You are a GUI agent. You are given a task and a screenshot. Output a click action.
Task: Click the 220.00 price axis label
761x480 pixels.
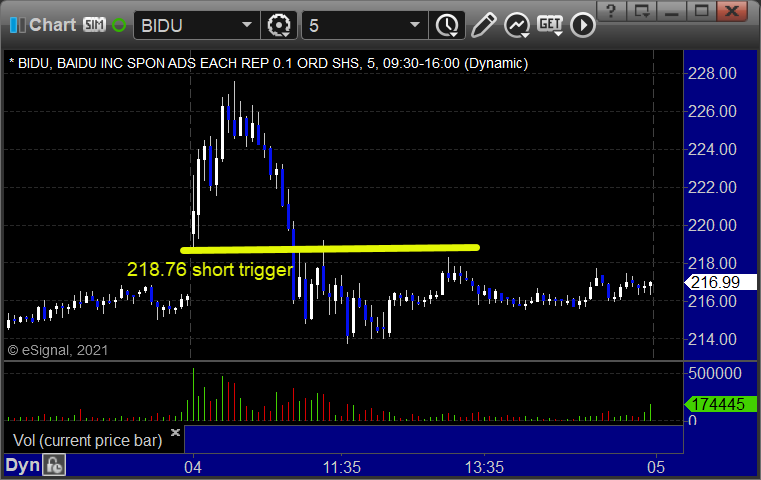[712, 225]
